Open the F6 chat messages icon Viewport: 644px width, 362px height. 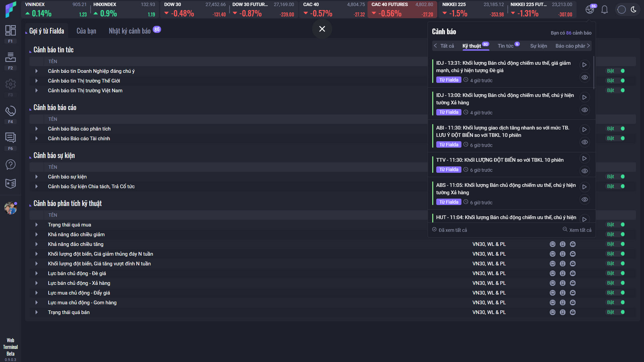[x=10, y=138]
